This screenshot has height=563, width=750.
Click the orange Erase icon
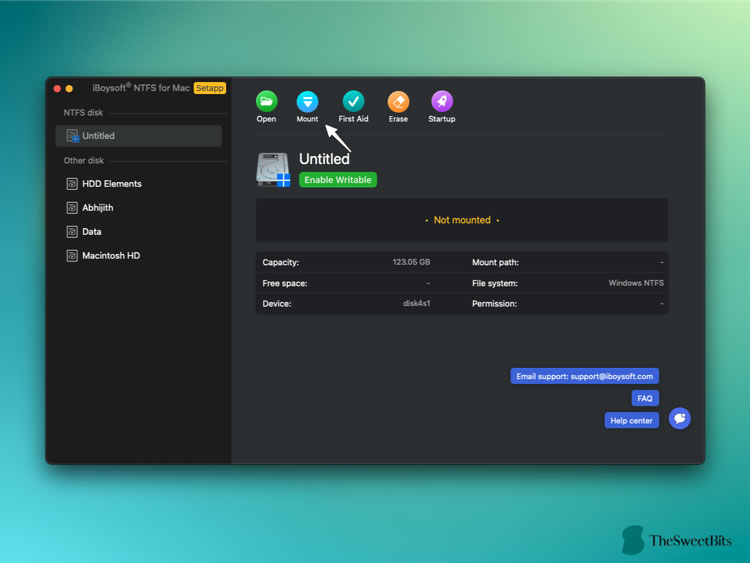[x=398, y=101]
